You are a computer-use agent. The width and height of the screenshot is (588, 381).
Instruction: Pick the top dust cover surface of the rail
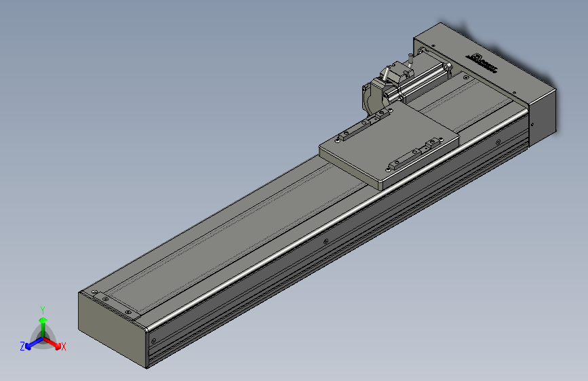(240, 233)
